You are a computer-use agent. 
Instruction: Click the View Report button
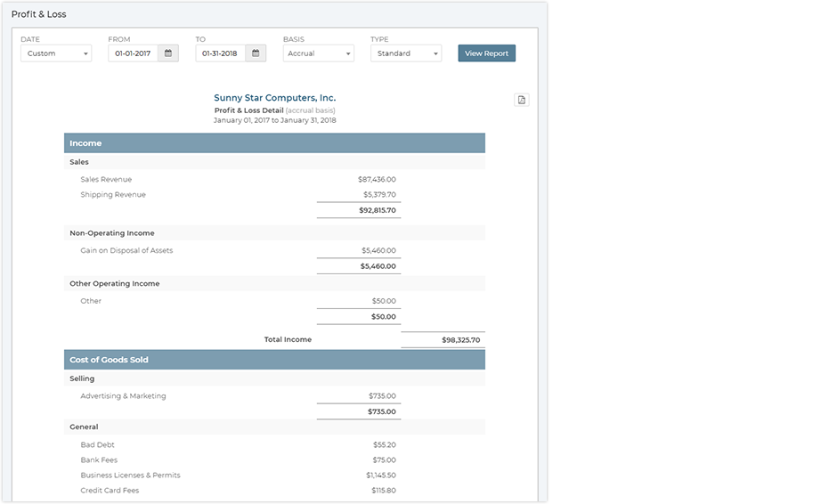tap(486, 53)
